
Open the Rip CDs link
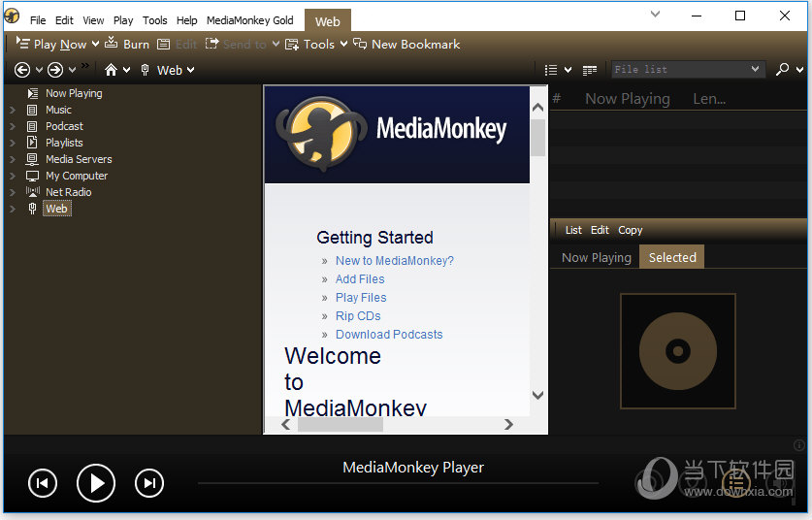coord(358,316)
